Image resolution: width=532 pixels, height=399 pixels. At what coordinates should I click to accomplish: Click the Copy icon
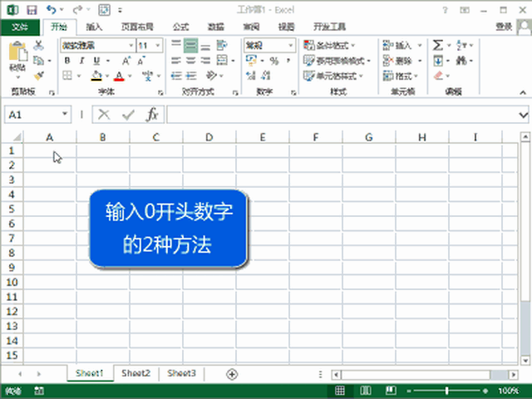coord(39,61)
